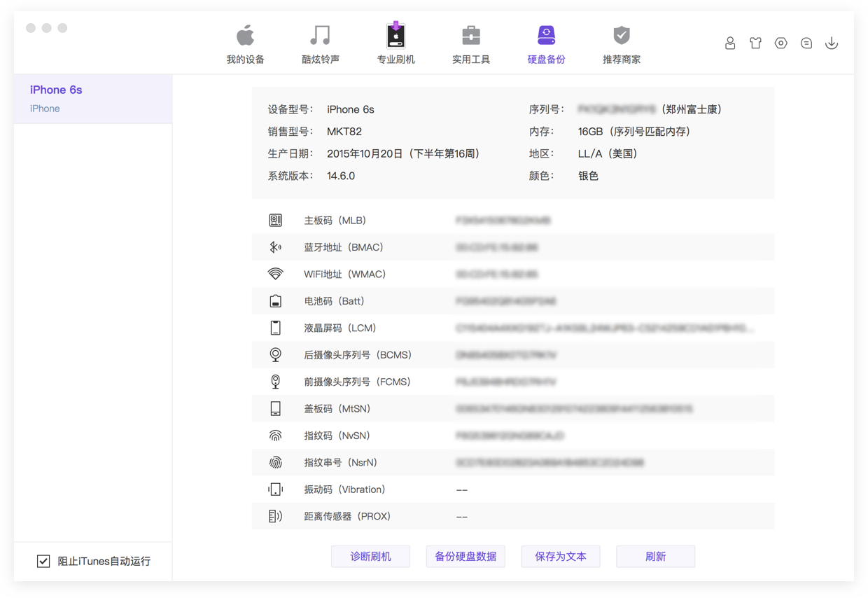
Task: Click the 盖板码 (MtSN) label
Action: (x=337, y=409)
